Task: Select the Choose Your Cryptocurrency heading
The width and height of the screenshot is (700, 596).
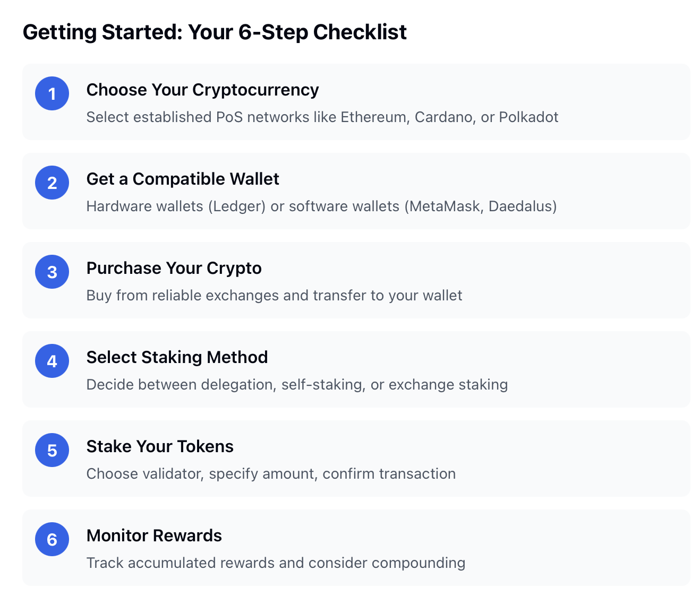Action: 202,90
